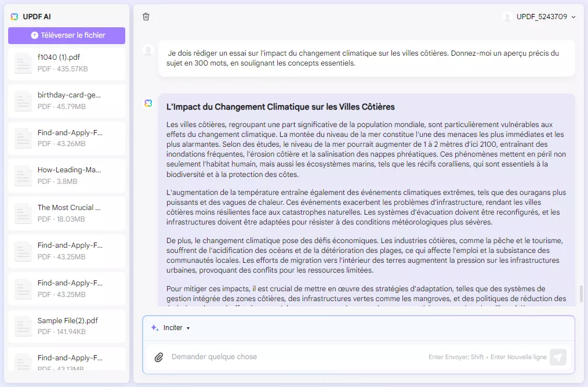Click the user avatar icon at top right
The height and width of the screenshot is (387, 588).
507,17
